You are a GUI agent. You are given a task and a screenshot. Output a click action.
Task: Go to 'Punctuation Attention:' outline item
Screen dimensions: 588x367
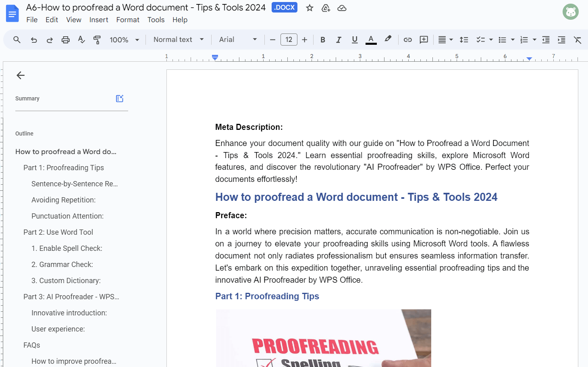68,216
